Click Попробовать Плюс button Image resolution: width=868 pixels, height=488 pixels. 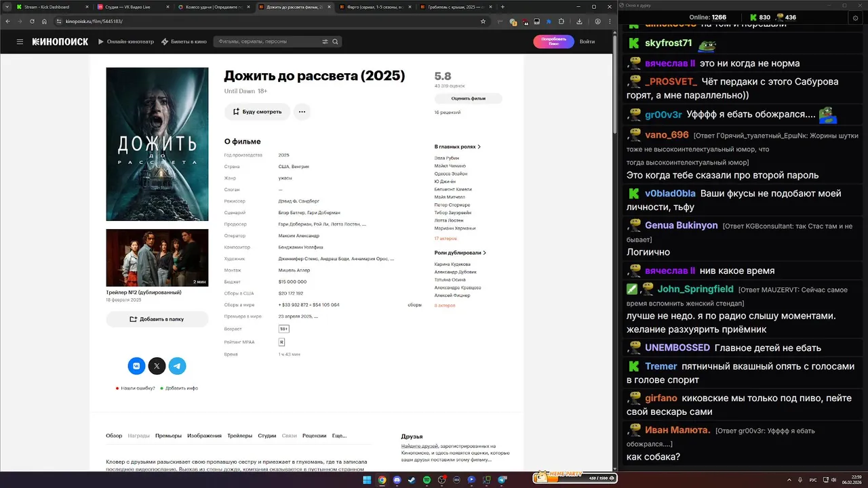(x=553, y=41)
